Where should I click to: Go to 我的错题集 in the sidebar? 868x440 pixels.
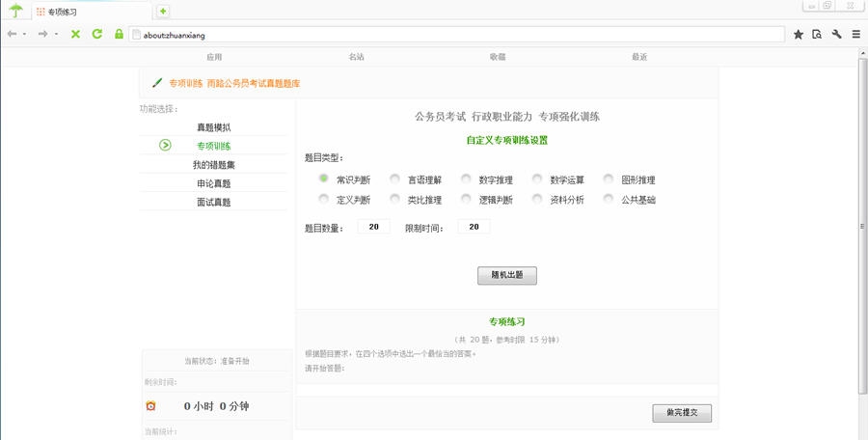213,165
